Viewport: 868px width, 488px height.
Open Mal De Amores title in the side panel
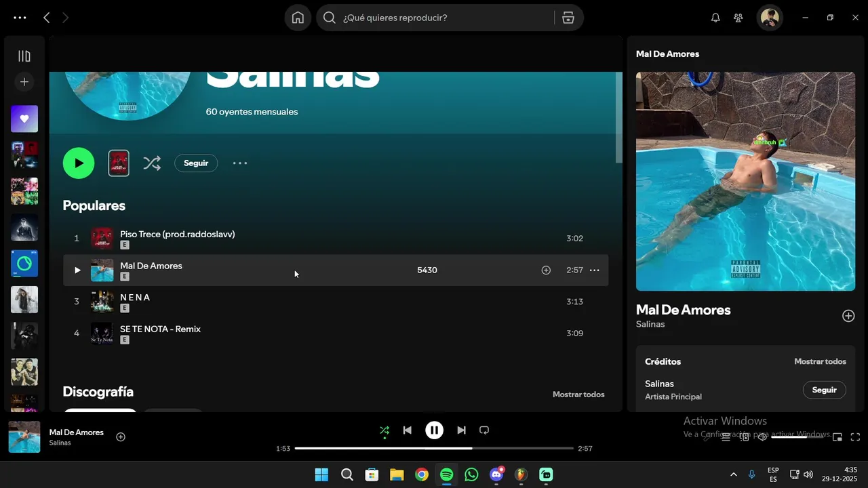pos(683,310)
